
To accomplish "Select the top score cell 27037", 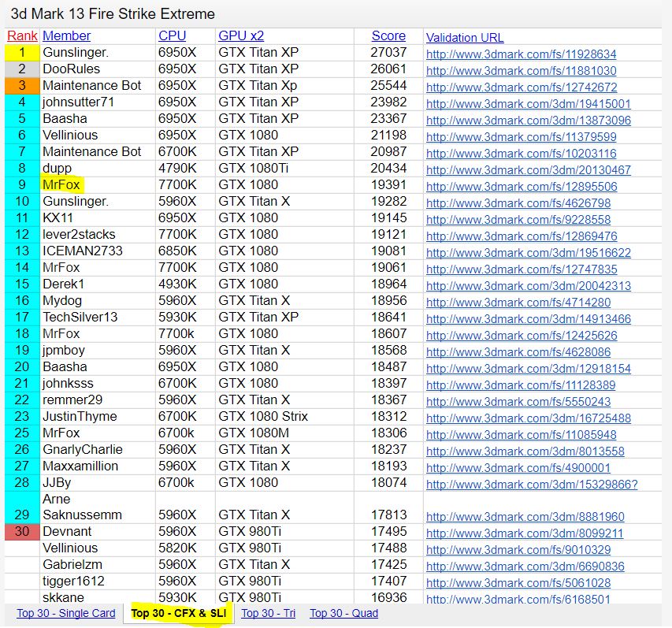I will 388,52.
